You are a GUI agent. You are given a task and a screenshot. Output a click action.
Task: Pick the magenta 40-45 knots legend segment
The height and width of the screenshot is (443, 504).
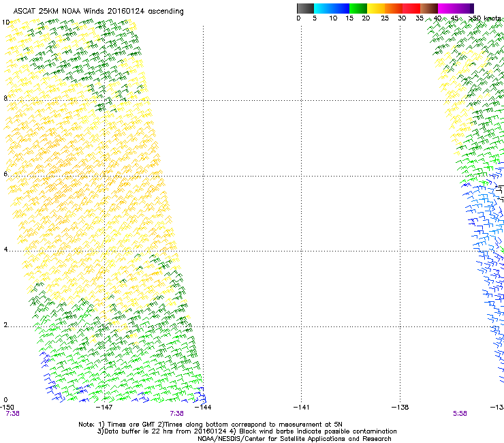coord(447,8)
